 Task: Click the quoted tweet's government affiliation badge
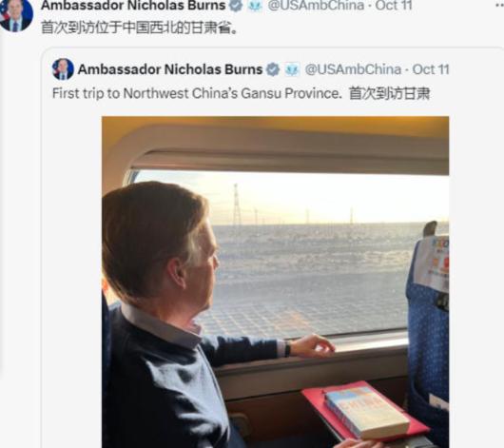(x=292, y=69)
